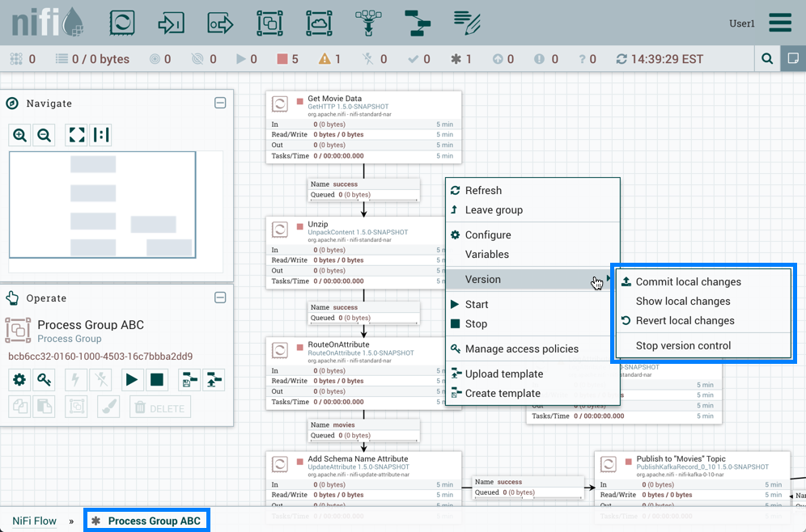The width and height of the screenshot is (806, 532).
Task: Select Stop version control
Action: (x=683, y=345)
